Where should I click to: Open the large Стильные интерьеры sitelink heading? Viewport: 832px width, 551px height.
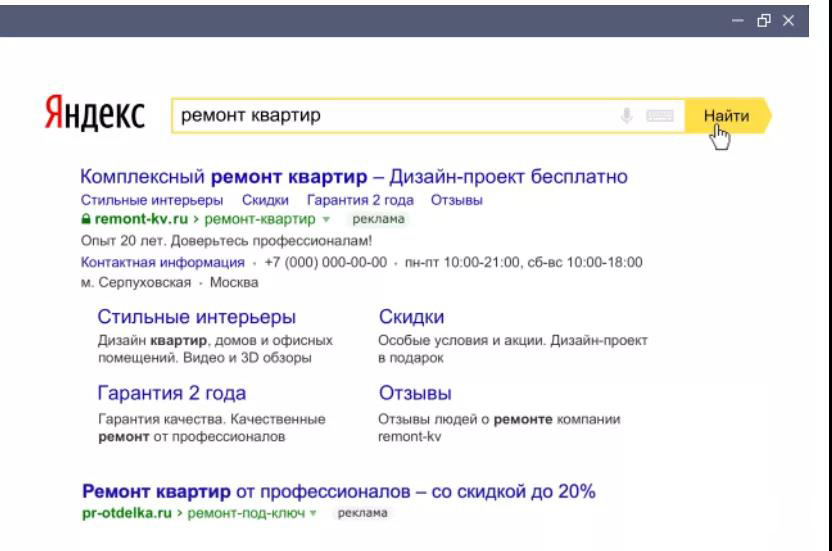[x=196, y=318]
